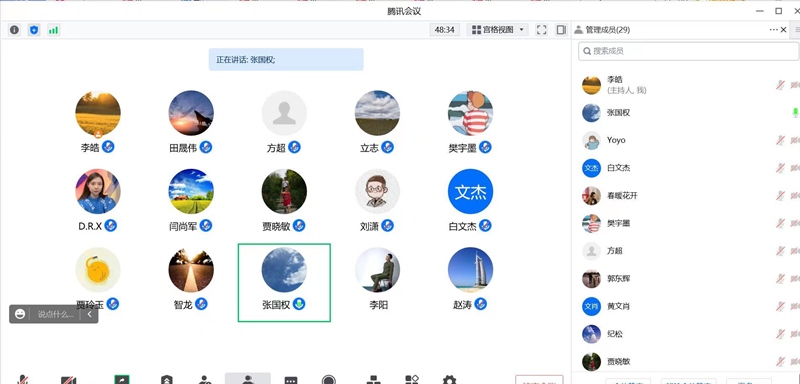Image resolution: width=800 pixels, height=384 pixels.
Task: Click 张国权's green active microphone icon
Action: pyautogui.click(x=299, y=304)
